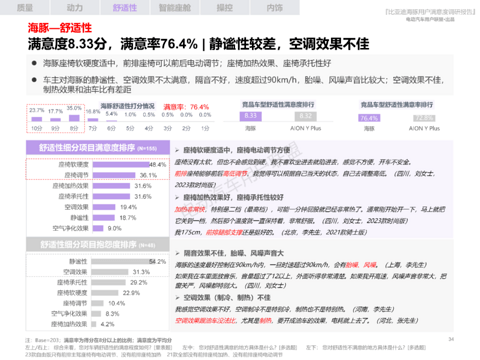Select the 静谧性 54.2% complaint bar
480x360 pixels.
120,262
